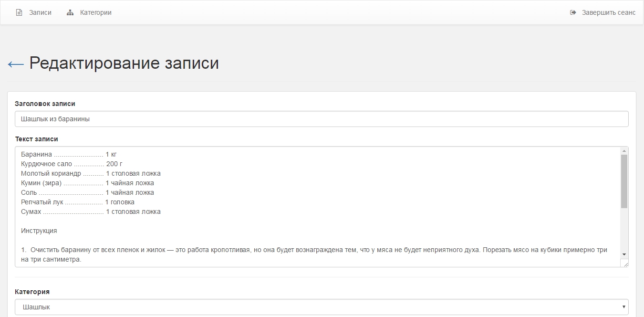The image size is (644, 317).
Task: Go back using the blue left arrow
Action: [x=16, y=64]
